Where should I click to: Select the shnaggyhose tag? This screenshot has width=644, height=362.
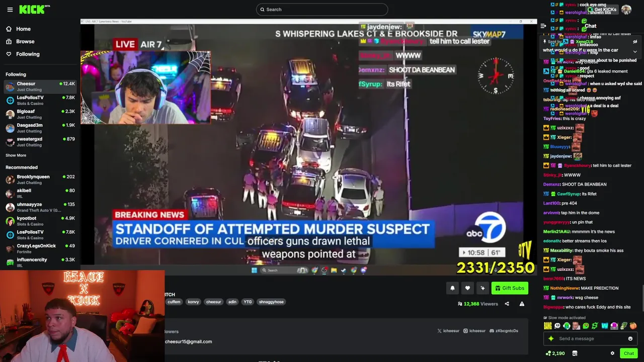coord(271,302)
